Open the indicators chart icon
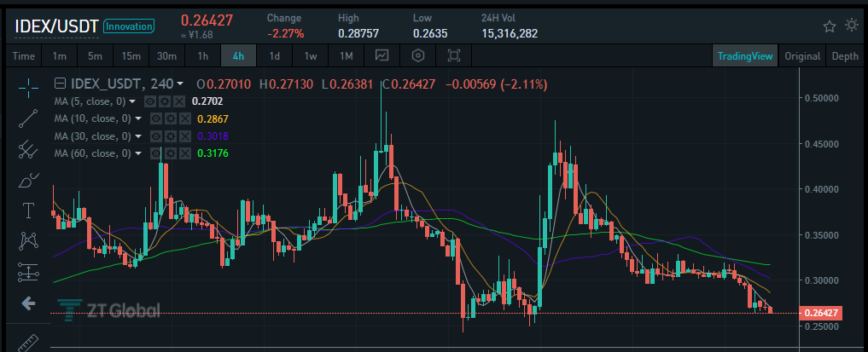 (382, 55)
